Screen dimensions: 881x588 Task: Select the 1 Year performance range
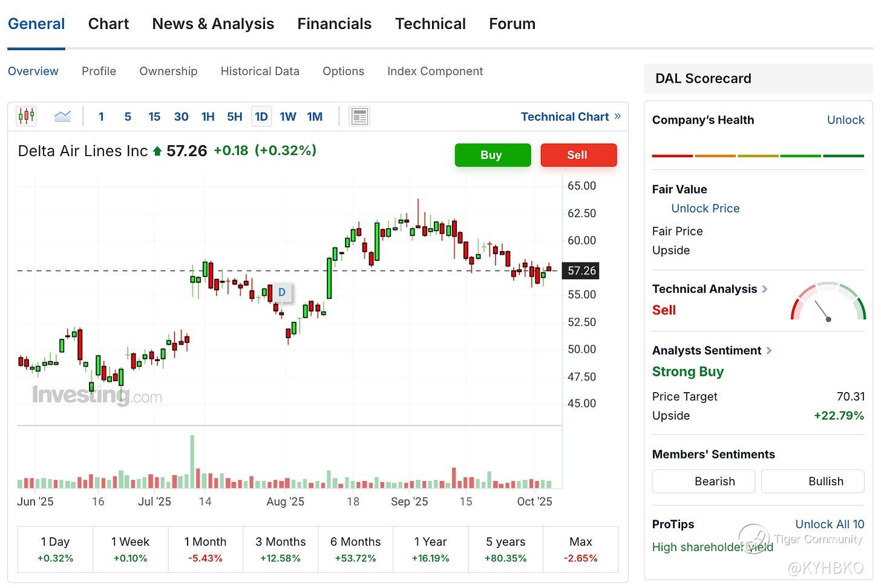[x=431, y=549]
